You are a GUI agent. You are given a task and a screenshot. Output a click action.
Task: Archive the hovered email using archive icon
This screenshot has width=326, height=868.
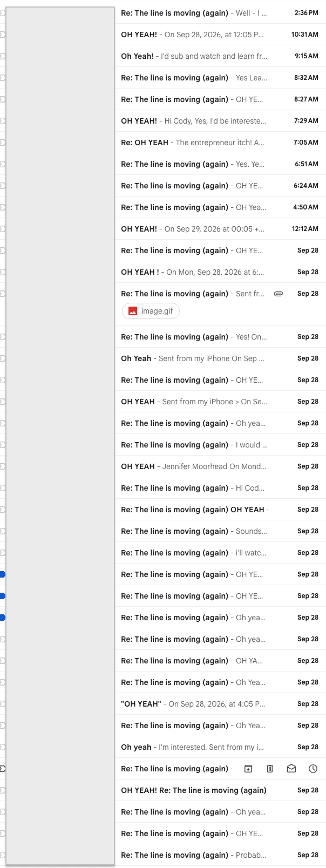pos(248,769)
